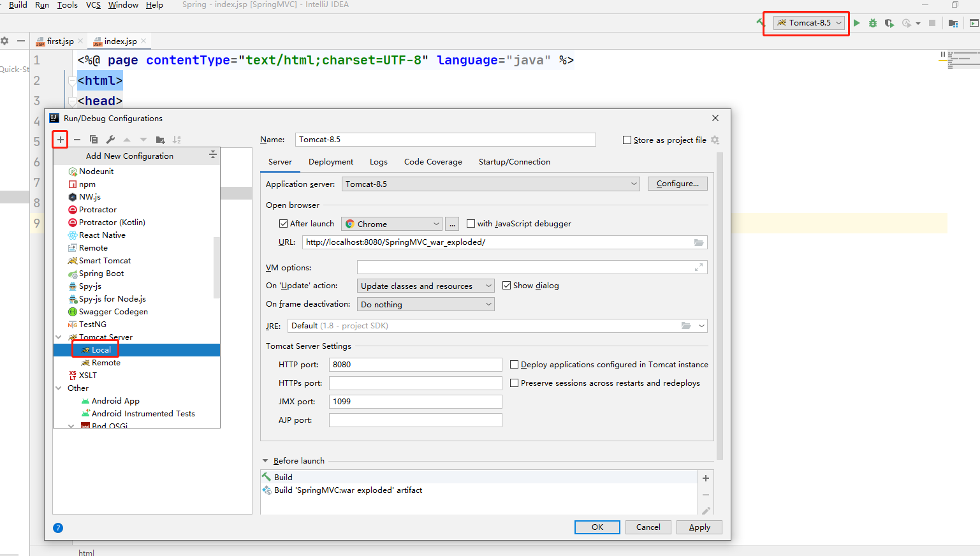Choose React Native configuration type
The image size is (980, 556).
[x=102, y=235]
